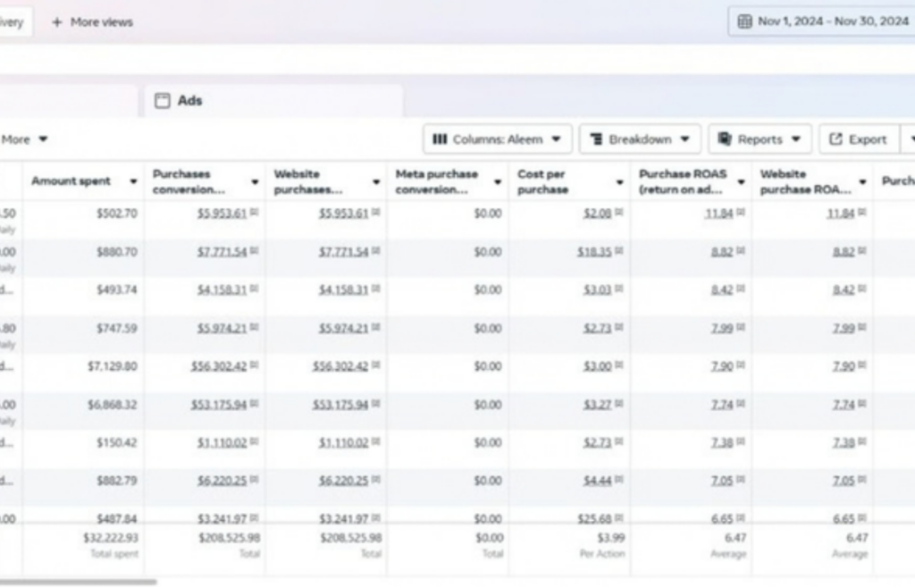
Task: Click the $7,129.80 amount spent cell
Action: (x=113, y=366)
